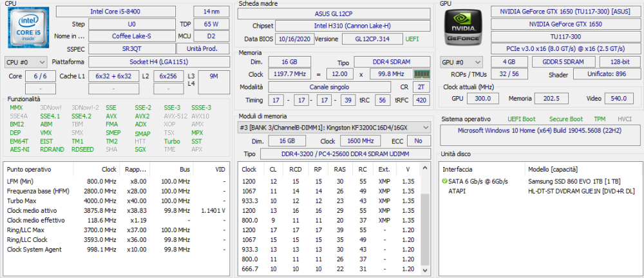Viewport: 644px width, 278px height.
Task: Click the 666.7 clock timing row
Action: (330, 269)
